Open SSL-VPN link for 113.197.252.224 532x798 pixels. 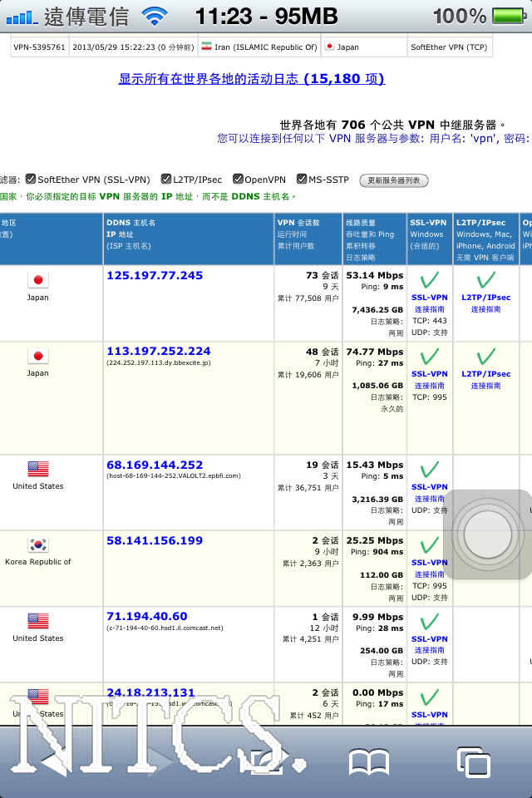pos(429,373)
